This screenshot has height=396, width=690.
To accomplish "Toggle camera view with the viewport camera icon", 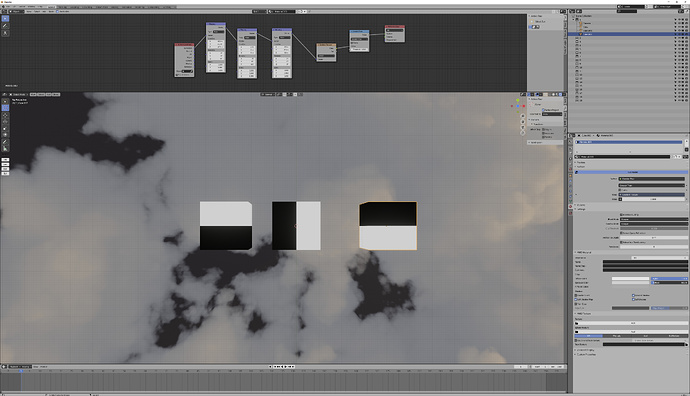I will click(x=523, y=127).
